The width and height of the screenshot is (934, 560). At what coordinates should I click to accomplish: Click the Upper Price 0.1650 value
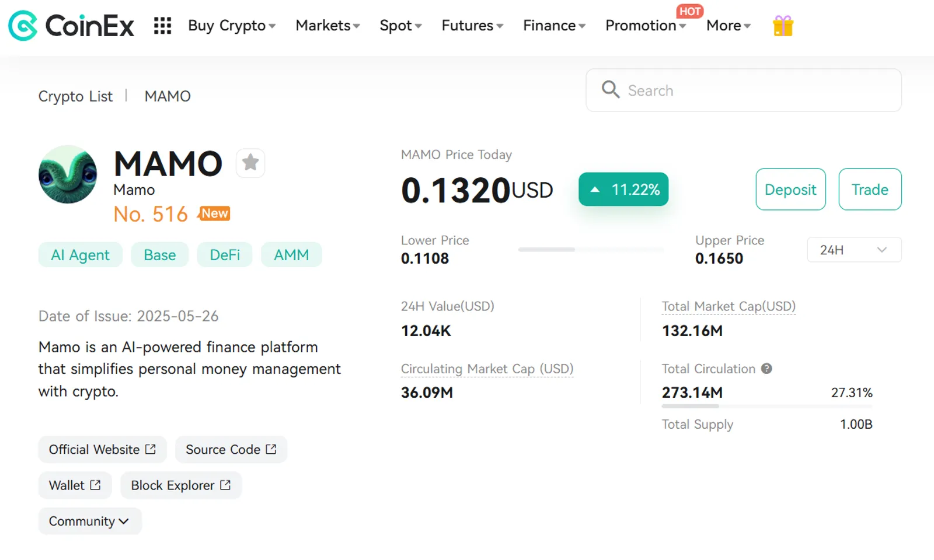point(719,258)
